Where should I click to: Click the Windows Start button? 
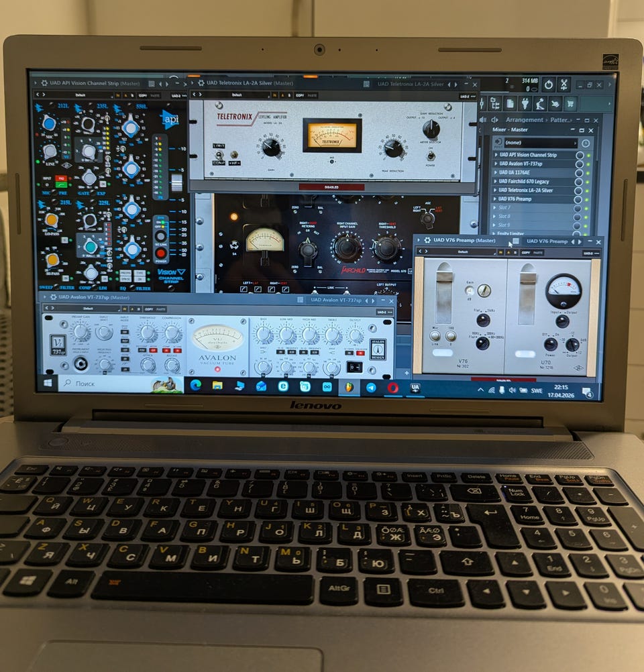coord(48,383)
